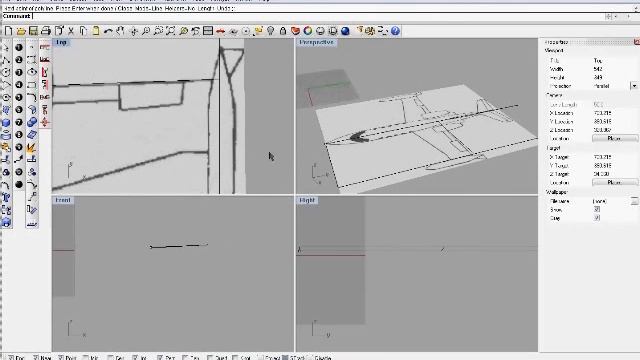Enable the Mid object snap checkbox
Image resolution: width=640 pixels, height=360 pixels.
pos(86,358)
